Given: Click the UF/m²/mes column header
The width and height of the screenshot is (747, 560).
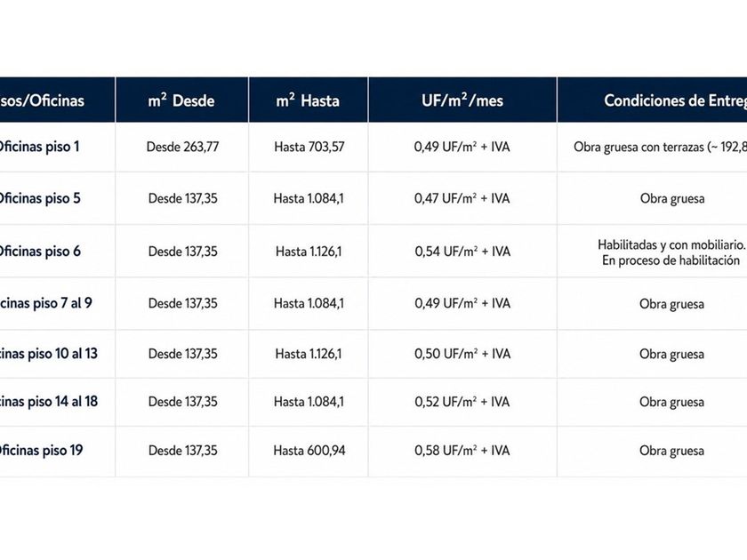Looking at the screenshot, I should click(462, 100).
